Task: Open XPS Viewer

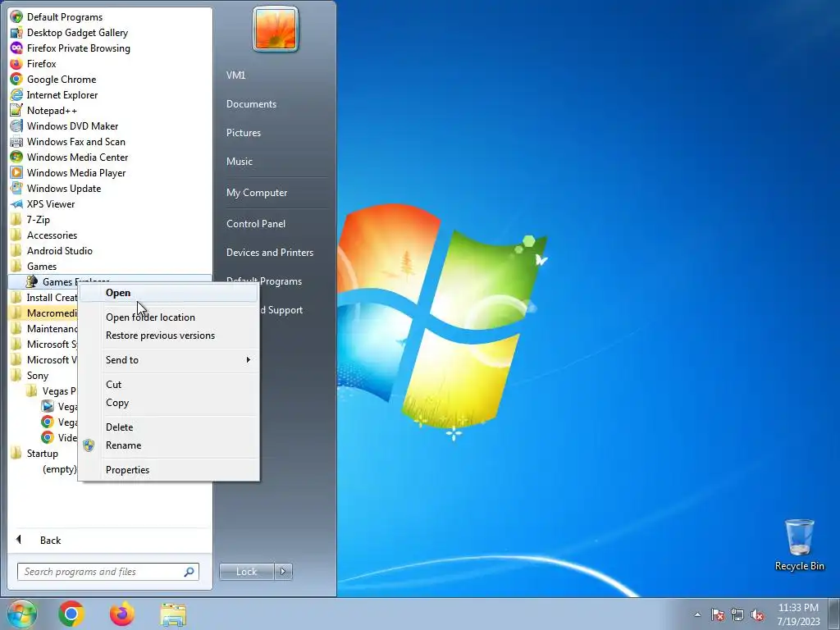Action: (43, 203)
